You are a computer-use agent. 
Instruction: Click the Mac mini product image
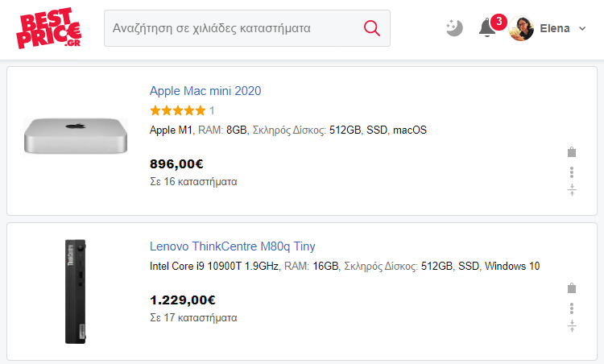[x=76, y=136]
